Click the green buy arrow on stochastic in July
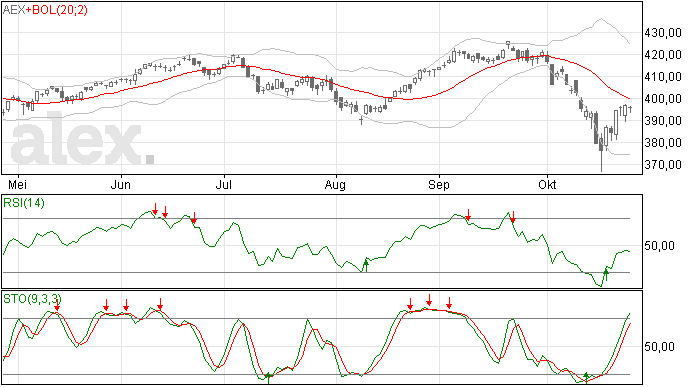The image size is (690, 387). click(268, 378)
